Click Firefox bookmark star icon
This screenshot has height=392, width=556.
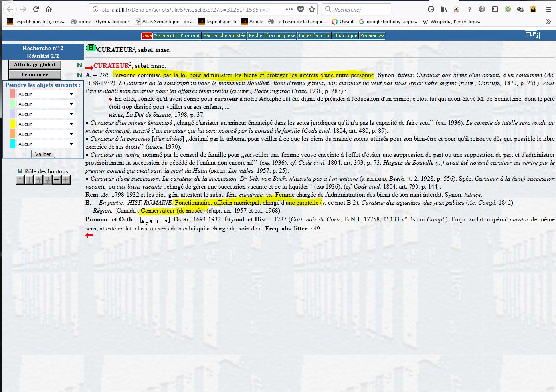tap(312, 9)
